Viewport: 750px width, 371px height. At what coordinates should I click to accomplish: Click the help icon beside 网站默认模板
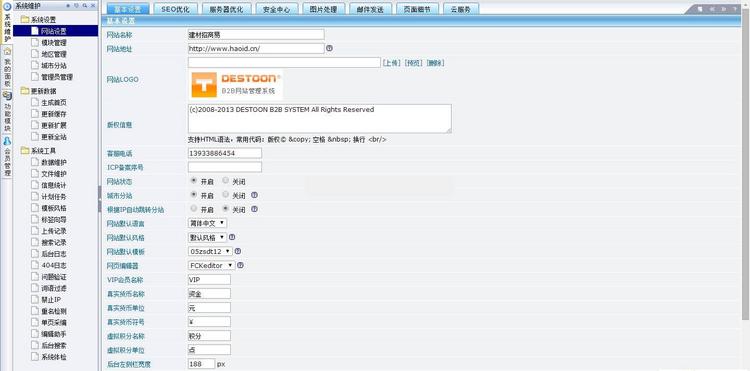coord(238,251)
